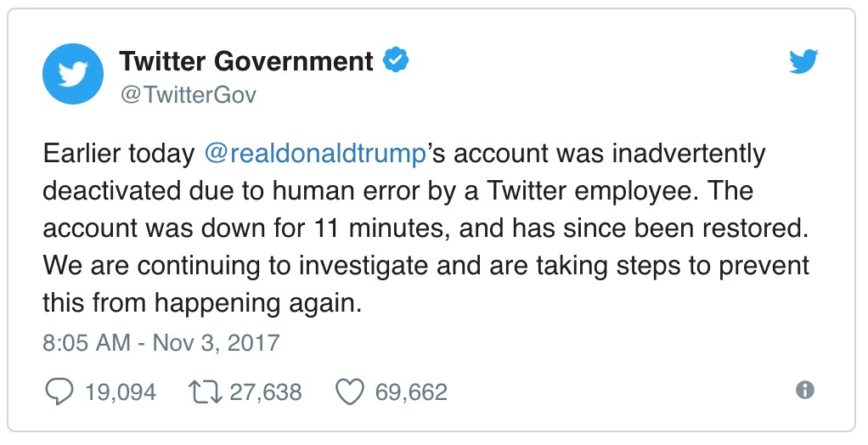The width and height of the screenshot is (868, 445).
Task: Click the words "Earlier today" in the tweet
Action: [119, 155]
